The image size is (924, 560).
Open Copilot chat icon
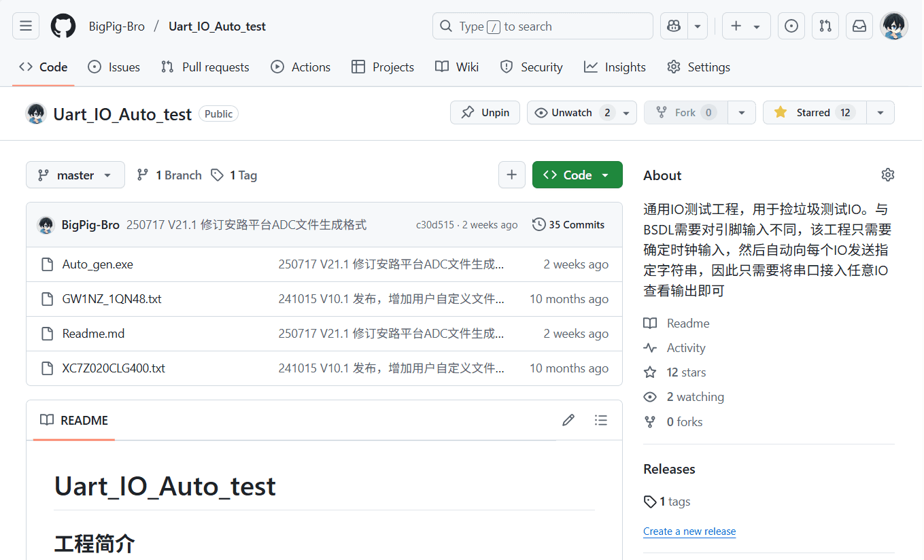click(674, 27)
